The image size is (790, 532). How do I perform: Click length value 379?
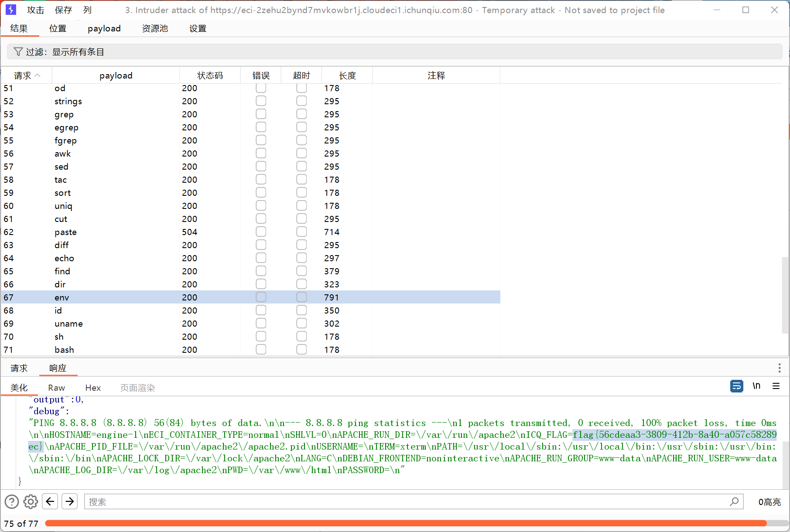(332, 271)
